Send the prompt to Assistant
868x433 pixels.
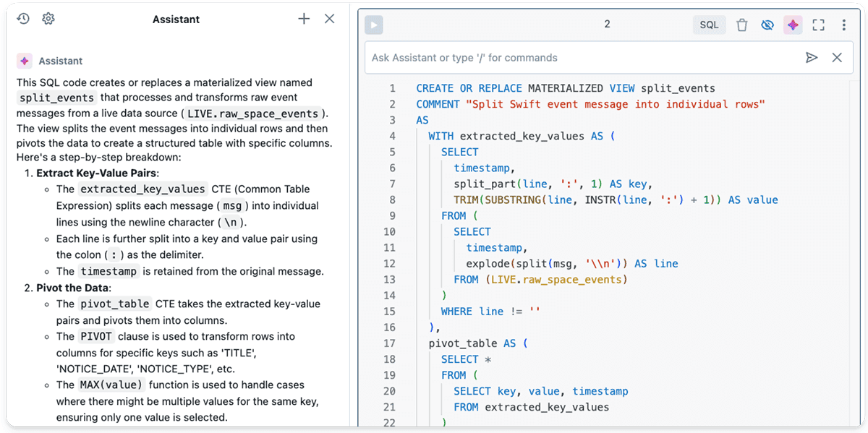[x=812, y=58]
